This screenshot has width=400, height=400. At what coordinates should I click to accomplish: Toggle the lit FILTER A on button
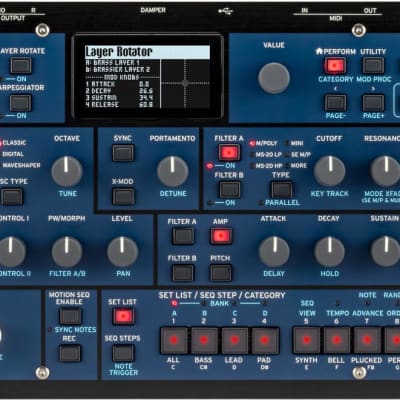229,153
